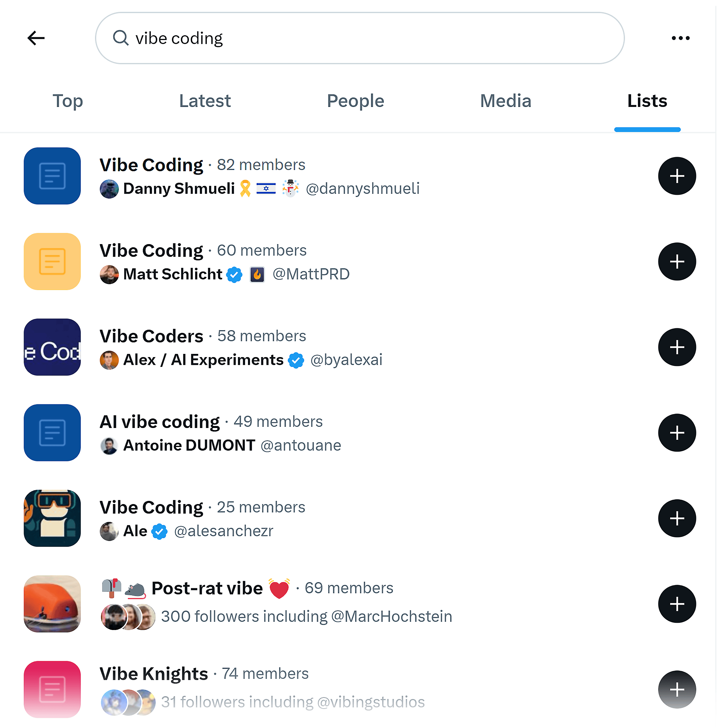Click the vibe coding search field
This screenshot has height=728, width=720.
point(339,38)
